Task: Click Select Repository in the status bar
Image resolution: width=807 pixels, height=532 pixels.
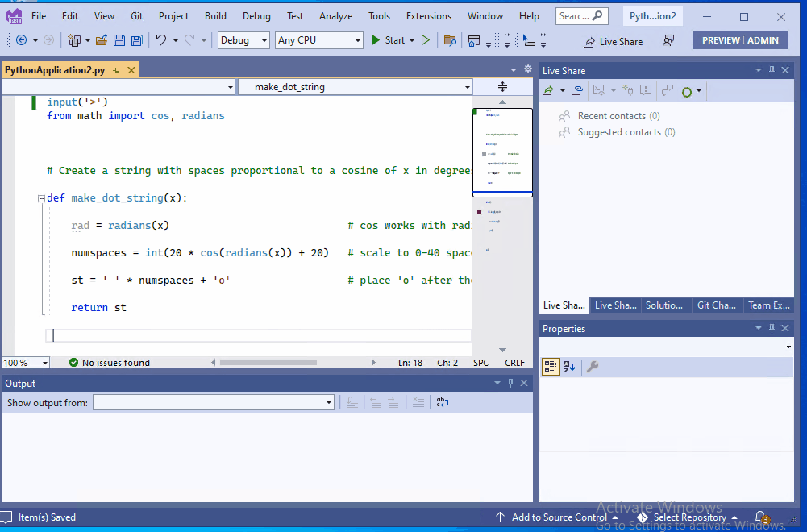Action: 687,517
